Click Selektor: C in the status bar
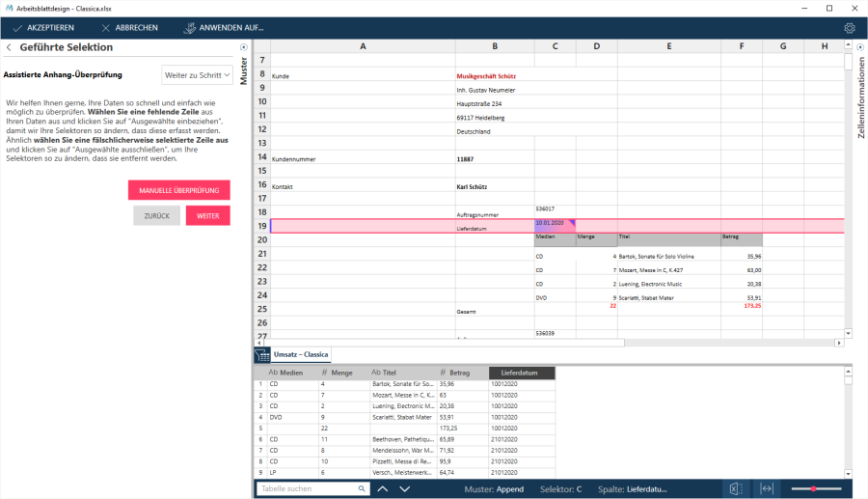 coord(560,489)
